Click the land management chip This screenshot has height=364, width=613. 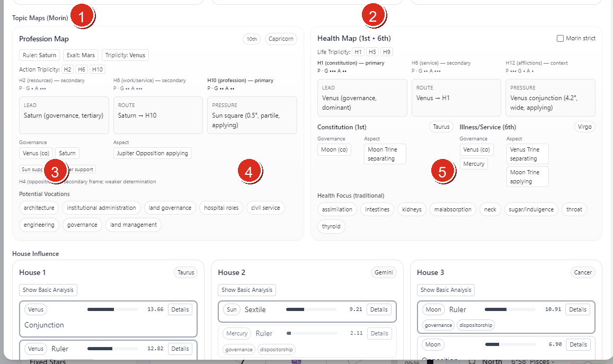(134, 225)
